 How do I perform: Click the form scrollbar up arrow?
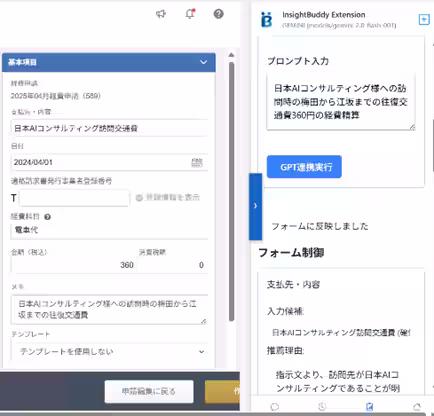[x=231, y=55]
